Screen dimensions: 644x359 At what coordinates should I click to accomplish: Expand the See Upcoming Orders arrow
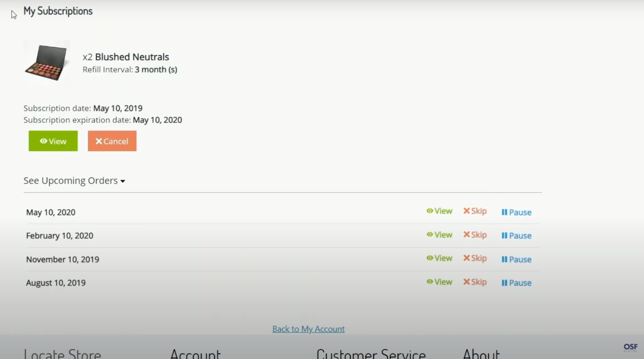pyautogui.click(x=123, y=181)
